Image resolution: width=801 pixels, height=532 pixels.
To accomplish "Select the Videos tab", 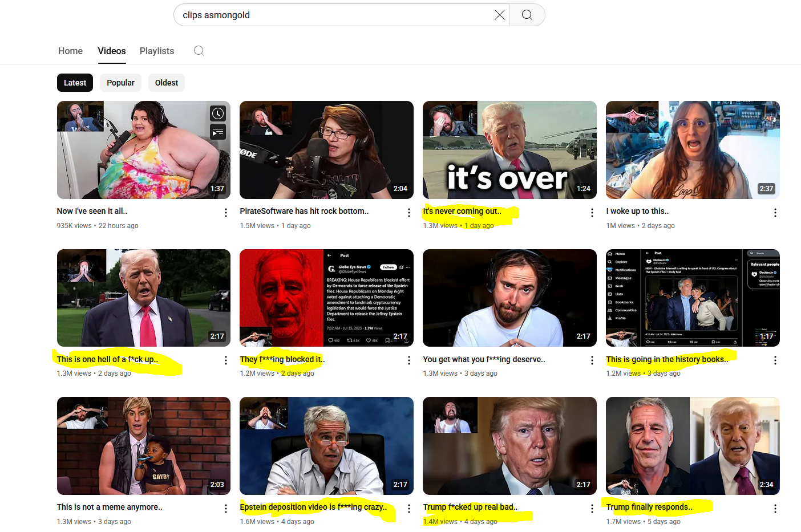I will [112, 51].
